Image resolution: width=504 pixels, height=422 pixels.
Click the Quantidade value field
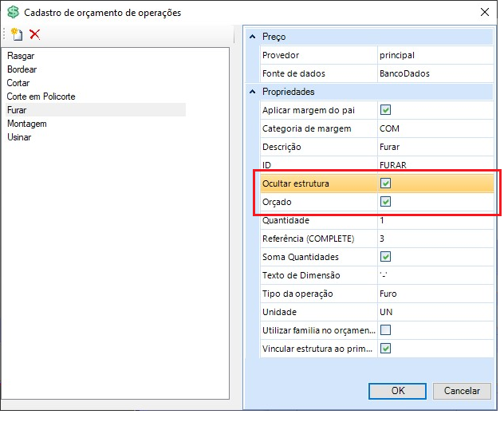[435, 220]
